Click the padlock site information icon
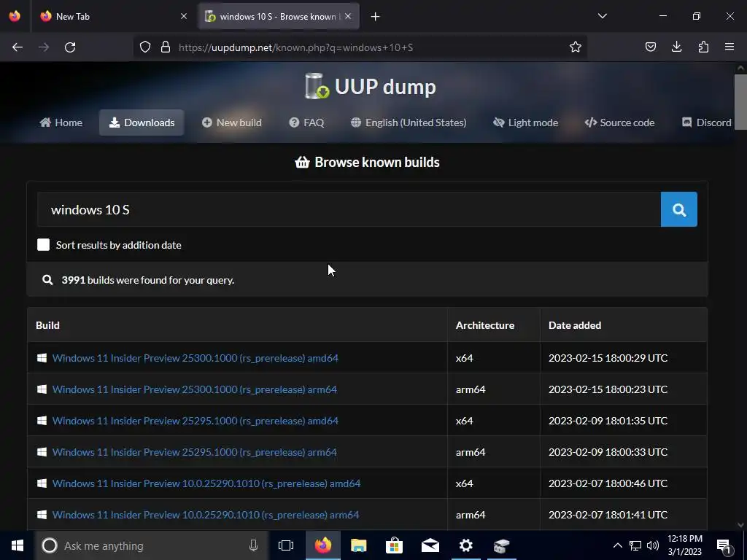747x560 pixels. 166,47
